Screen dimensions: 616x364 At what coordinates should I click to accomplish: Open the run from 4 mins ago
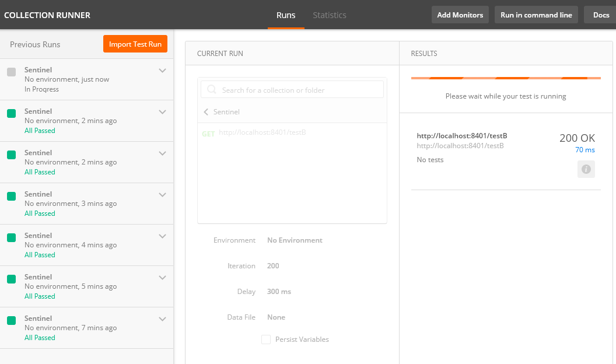pos(86,245)
